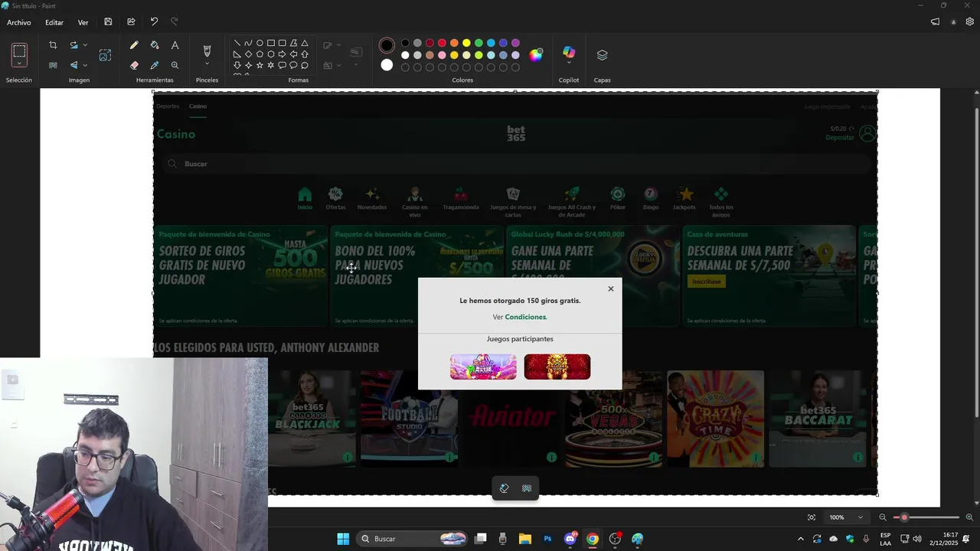The width and height of the screenshot is (980, 551).
Task: Select the Text tool
Action: click(x=175, y=45)
